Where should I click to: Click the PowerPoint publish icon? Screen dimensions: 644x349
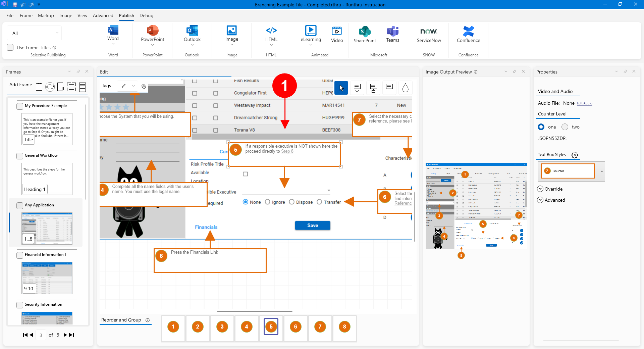click(x=153, y=31)
